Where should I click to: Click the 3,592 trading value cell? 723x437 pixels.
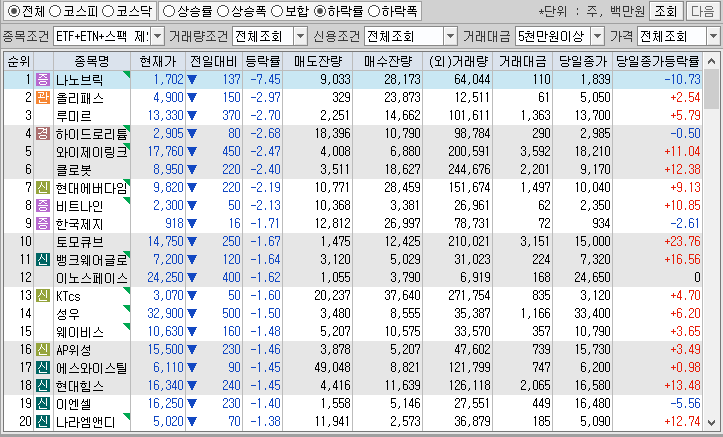click(535, 151)
